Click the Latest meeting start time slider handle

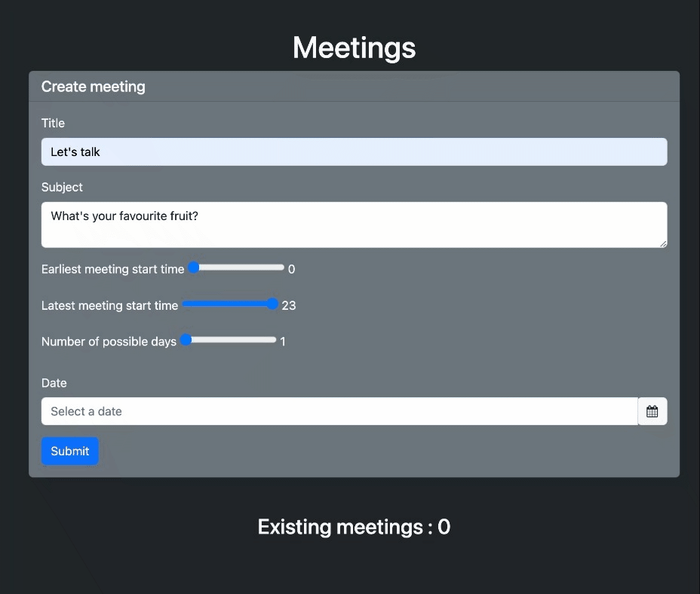[x=272, y=304]
